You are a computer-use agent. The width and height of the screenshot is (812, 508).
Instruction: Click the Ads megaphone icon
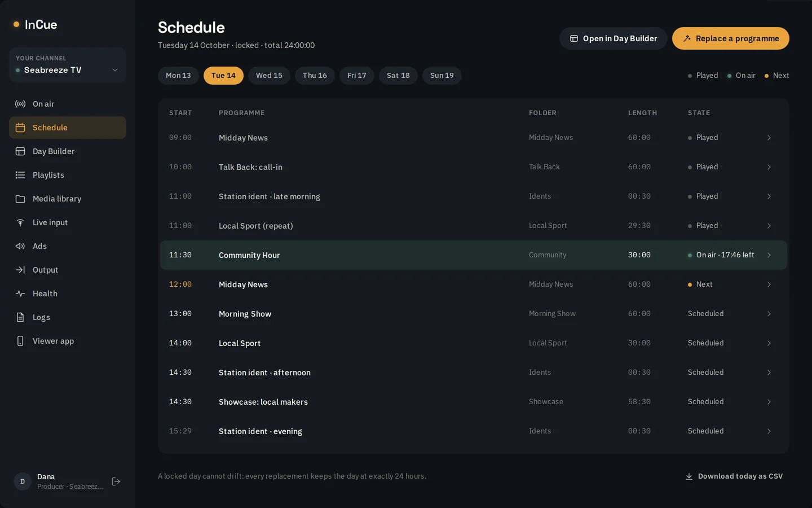(20, 246)
